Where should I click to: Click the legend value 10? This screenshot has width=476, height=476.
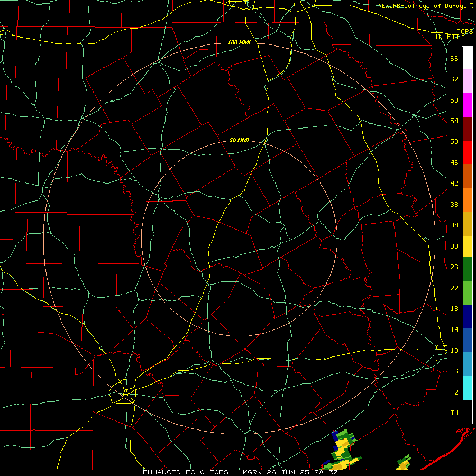click(454, 351)
